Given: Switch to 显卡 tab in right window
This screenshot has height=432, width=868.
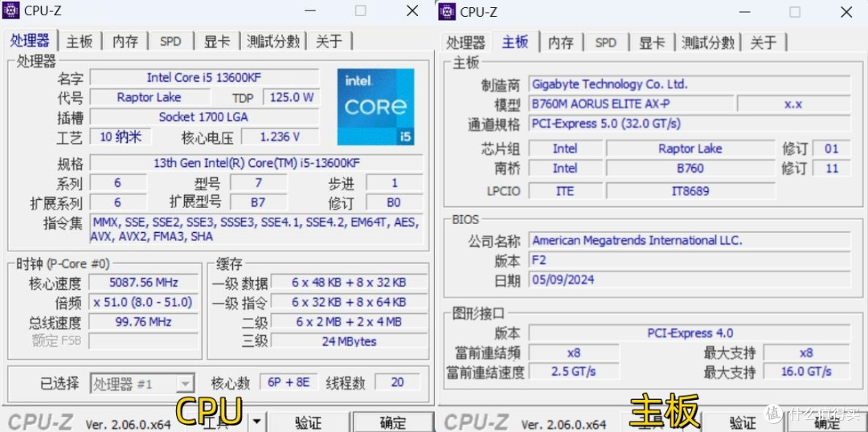Looking at the screenshot, I should click(x=652, y=43).
